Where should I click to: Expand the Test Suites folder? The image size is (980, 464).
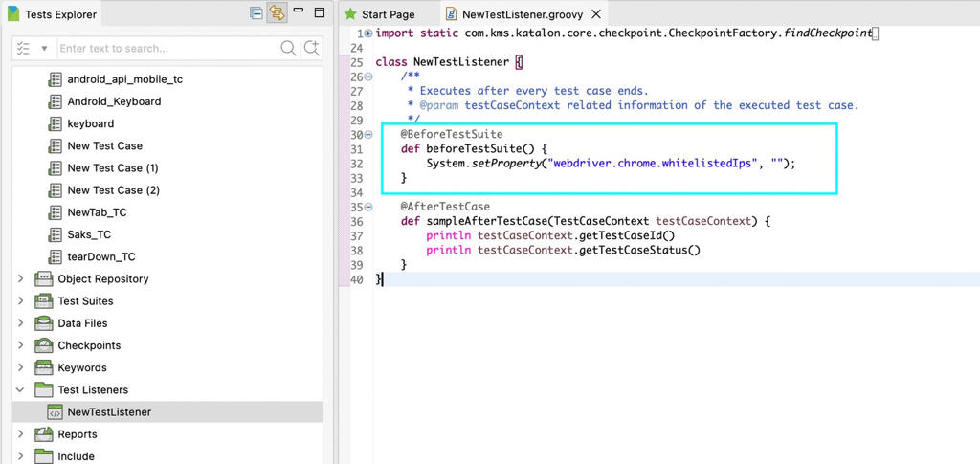[21, 301]
